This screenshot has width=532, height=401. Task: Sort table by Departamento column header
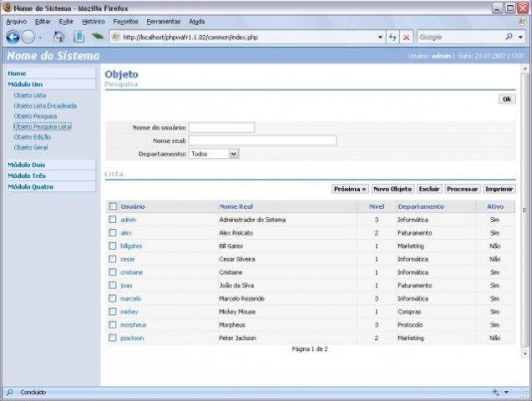421,206
